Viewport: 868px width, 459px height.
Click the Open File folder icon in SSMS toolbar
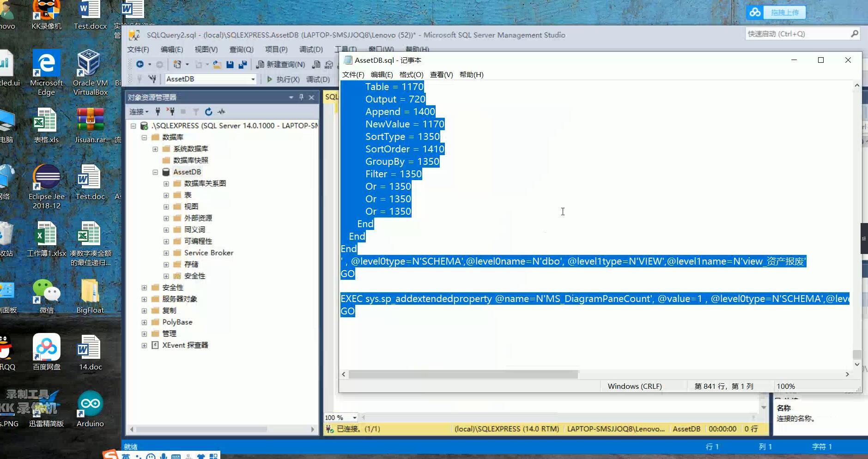[x=217, y=64]
